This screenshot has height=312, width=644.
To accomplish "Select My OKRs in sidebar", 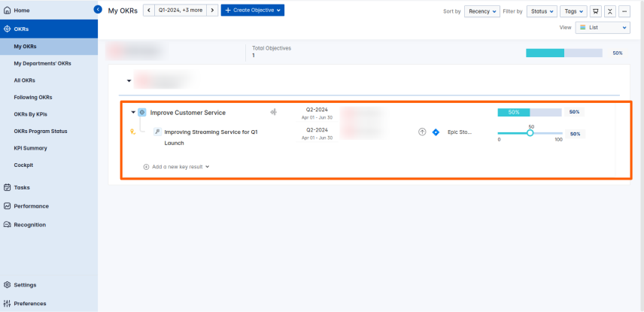I will tap(49, 47).
